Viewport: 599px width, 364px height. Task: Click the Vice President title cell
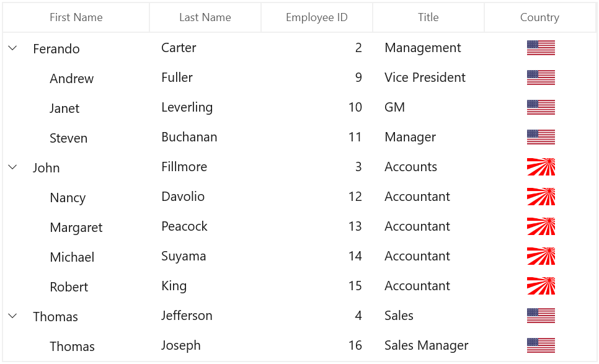[x=425, y=78]
